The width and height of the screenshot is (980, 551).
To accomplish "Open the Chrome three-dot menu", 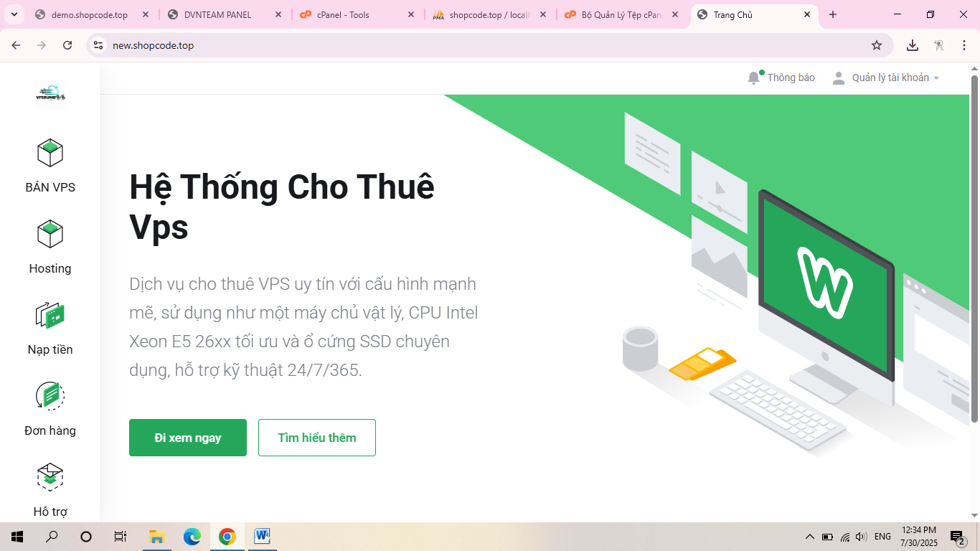I will pyautogui.click(x=964, y=45).
